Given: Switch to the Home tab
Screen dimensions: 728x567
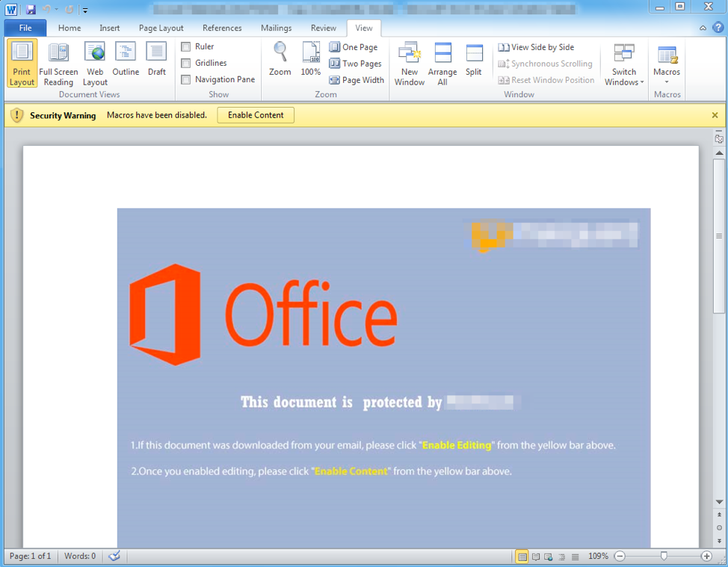Looking at the screenshot, I should click(x=70, y=28).
